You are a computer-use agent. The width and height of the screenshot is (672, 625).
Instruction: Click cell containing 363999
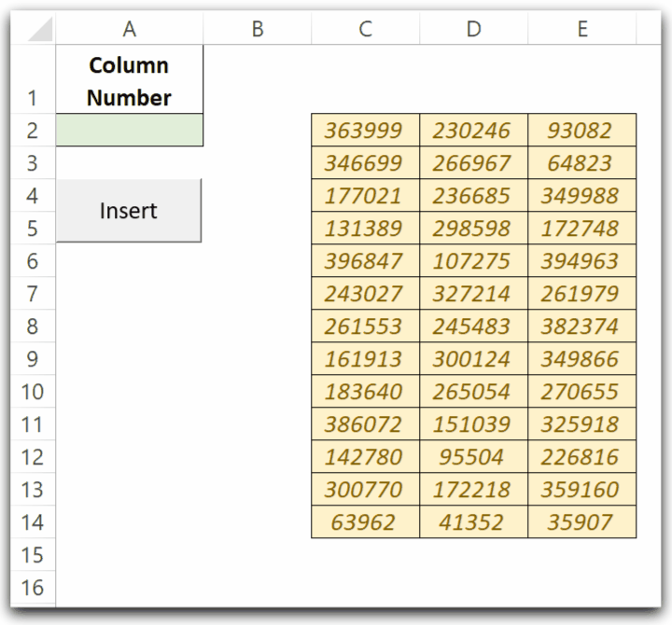(366, 130)
